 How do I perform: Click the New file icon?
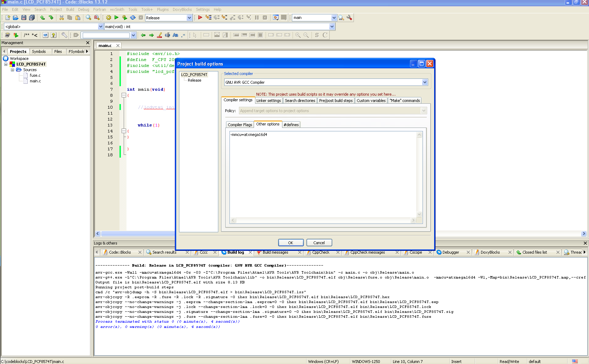coord(8,18)
